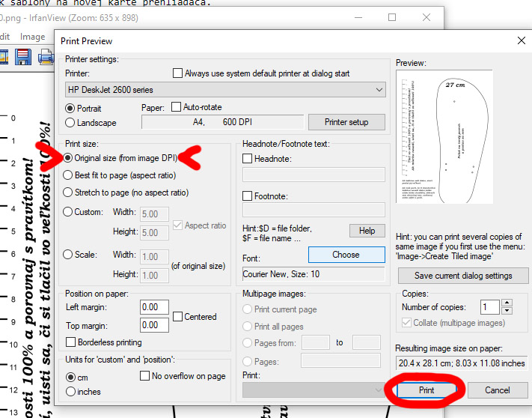The image size is (532, 418).
Task: Click the Printer setup button
Action: coord(346,122)
